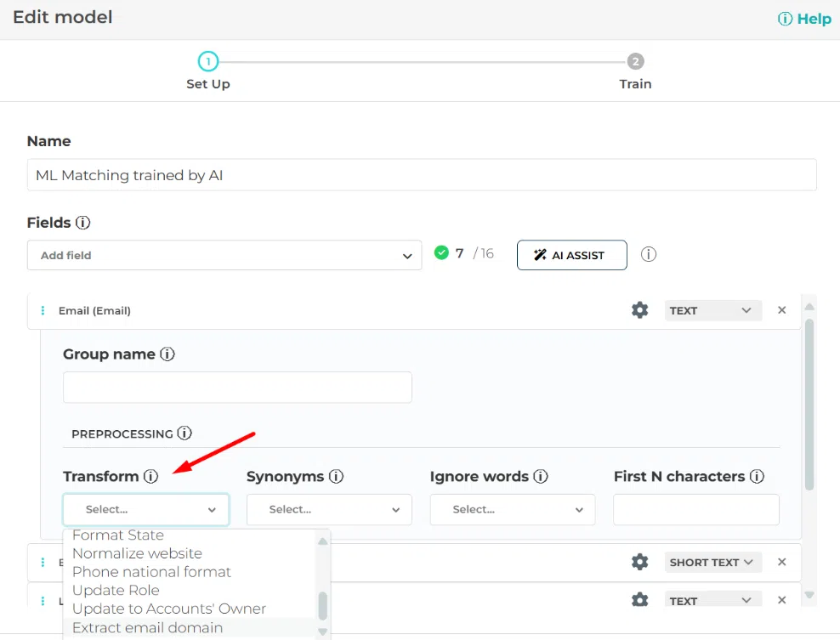Click the Ignore words info icon
This screenshot has height=640, width=840.
tap(541, 477)
